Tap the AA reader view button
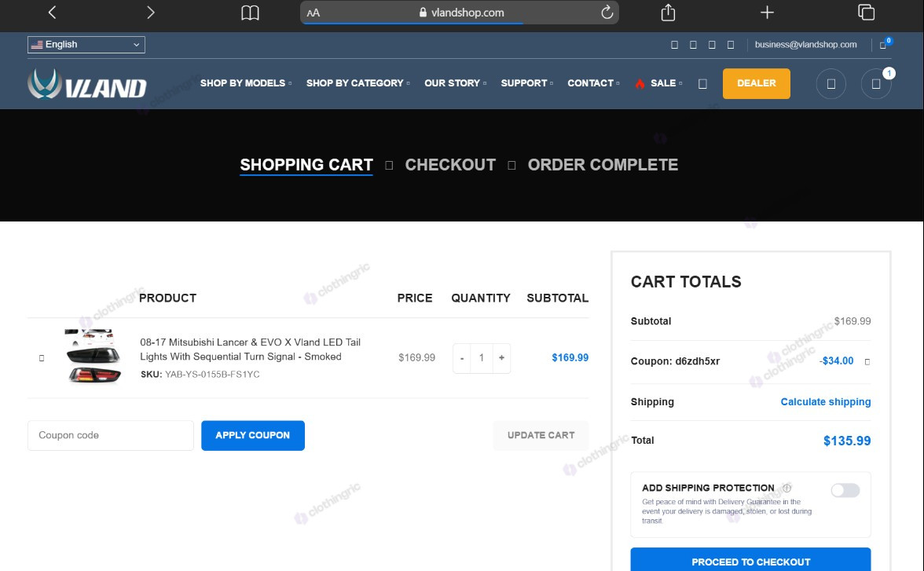This screenshot has width=924, height=571. (313, 13)
